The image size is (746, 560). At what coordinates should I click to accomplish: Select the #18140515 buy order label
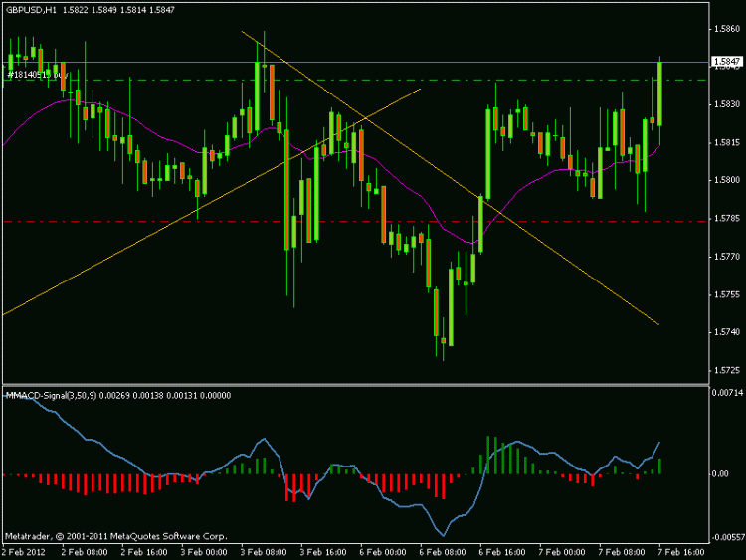pyautogui.click(x=38, y=75)
